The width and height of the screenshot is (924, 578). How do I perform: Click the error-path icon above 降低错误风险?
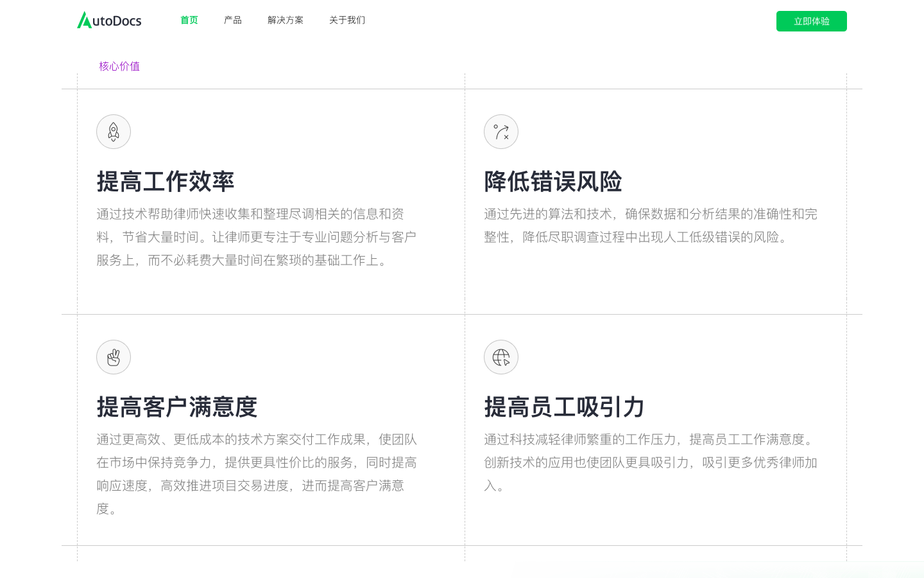[501, 132]
